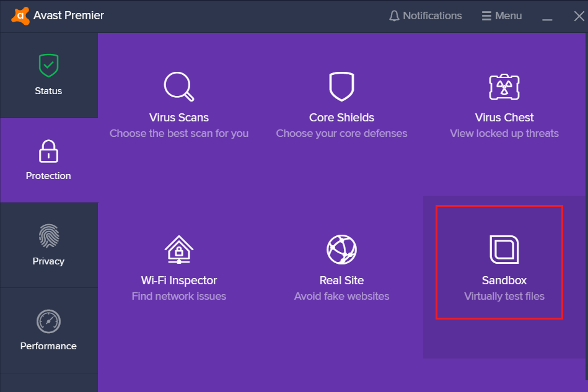Open the Notifications text label
Screen dimensions: 588x392
tap(432, 15)
